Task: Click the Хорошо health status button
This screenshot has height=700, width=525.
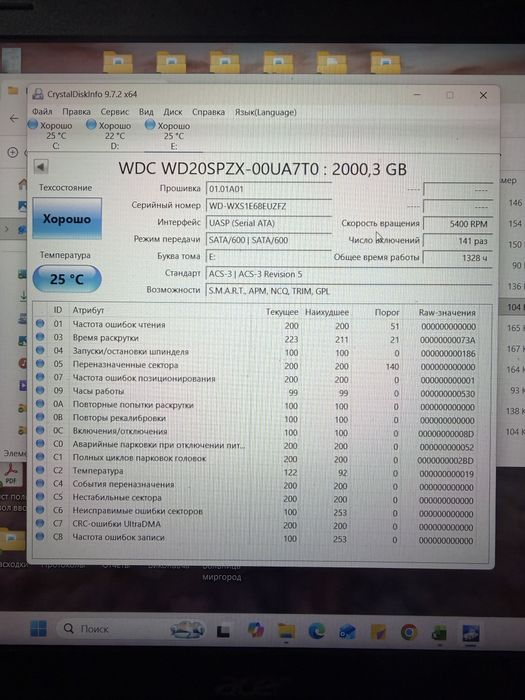Action: point(67,219)
